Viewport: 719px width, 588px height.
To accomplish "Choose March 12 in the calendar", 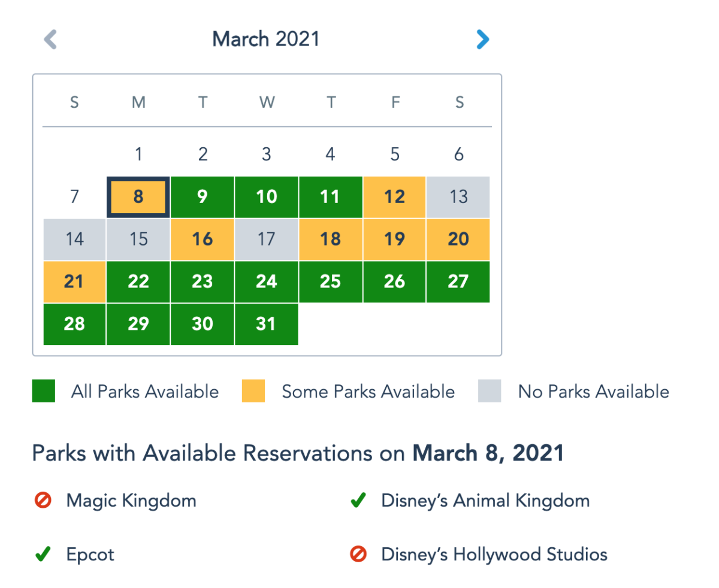I will tap(394, 197).
